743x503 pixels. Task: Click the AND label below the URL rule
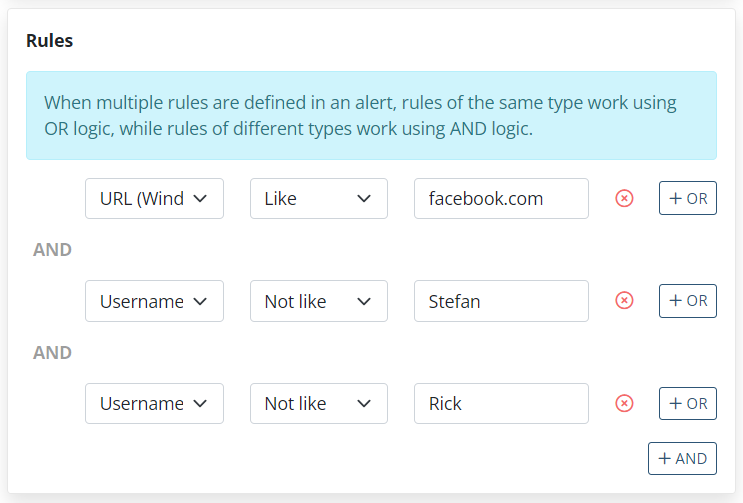click(53, 250)
